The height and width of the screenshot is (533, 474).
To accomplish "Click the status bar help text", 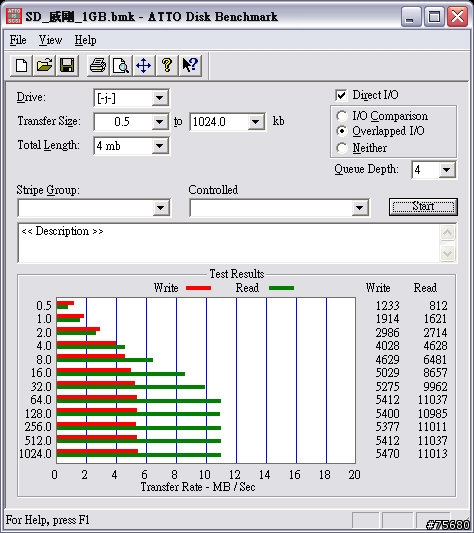I will tap(48, 520).
